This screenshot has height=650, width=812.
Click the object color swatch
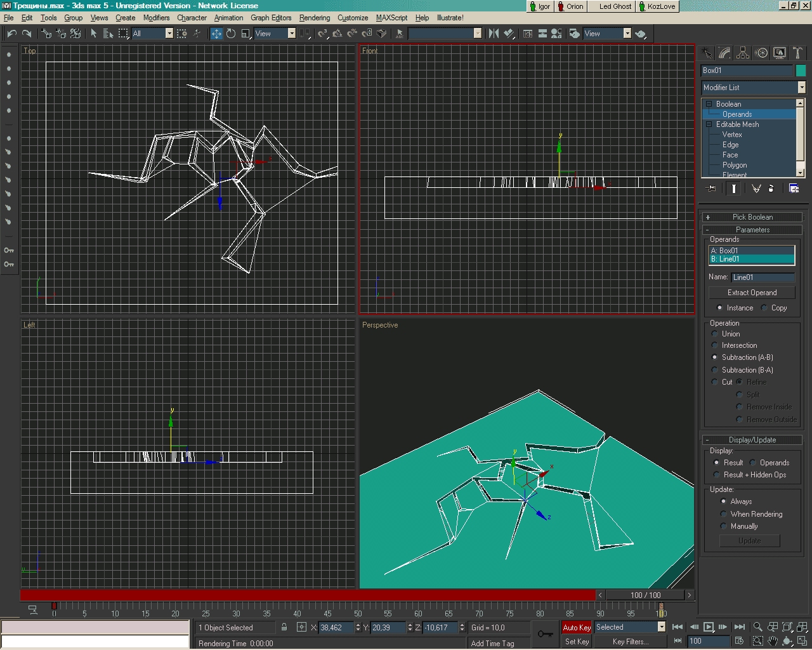pos(801,70)
